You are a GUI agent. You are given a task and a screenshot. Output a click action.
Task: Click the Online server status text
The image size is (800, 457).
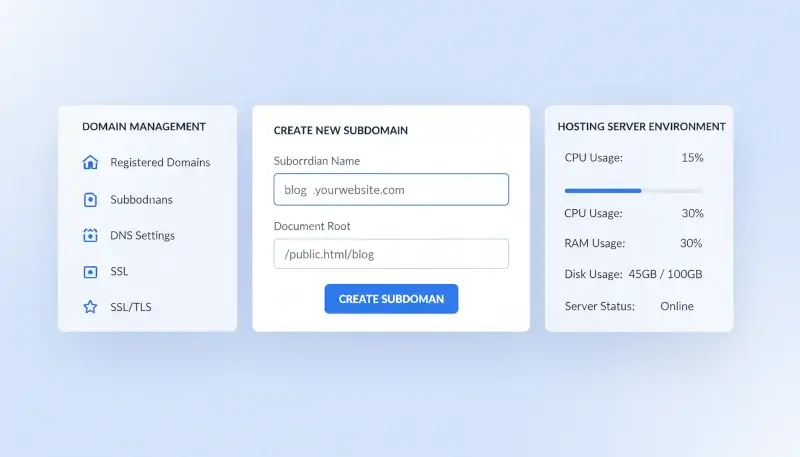point(676,306)
